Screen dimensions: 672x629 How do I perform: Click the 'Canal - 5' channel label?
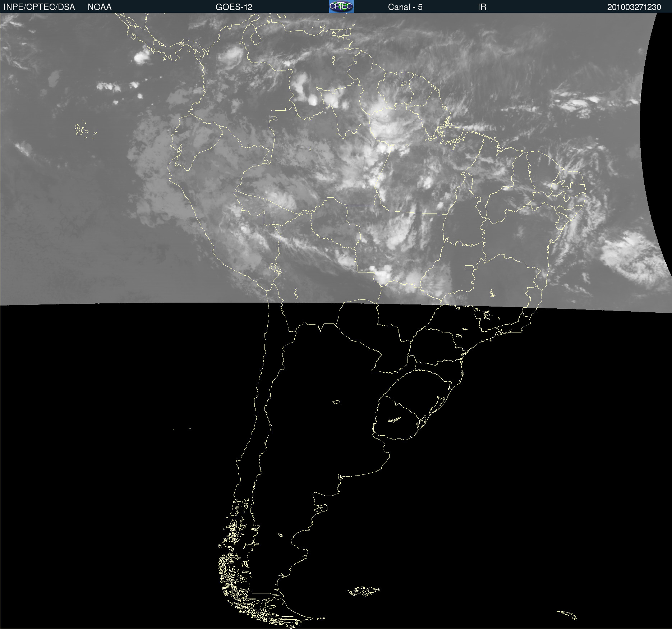click(405, 7)
